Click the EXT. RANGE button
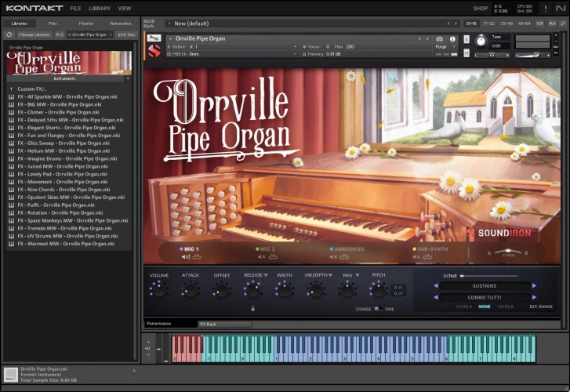570x392 pixels. 540,307
